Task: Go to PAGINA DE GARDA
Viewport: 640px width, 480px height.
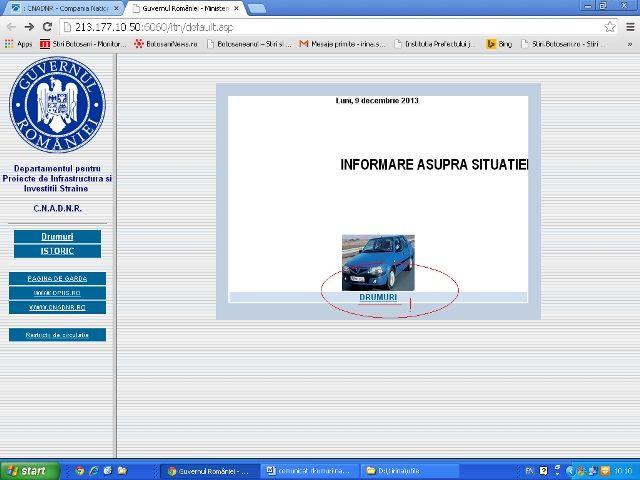Action: click(x=57, y=278)
